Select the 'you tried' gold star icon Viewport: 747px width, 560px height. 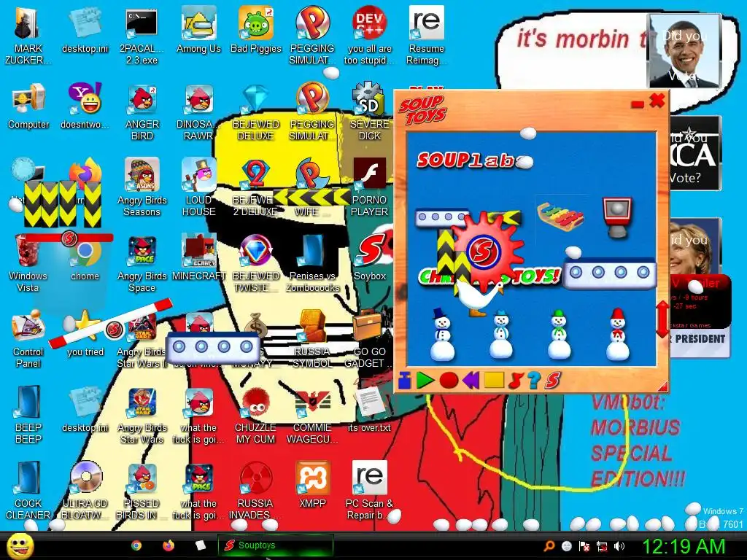[x=85, y=333]
